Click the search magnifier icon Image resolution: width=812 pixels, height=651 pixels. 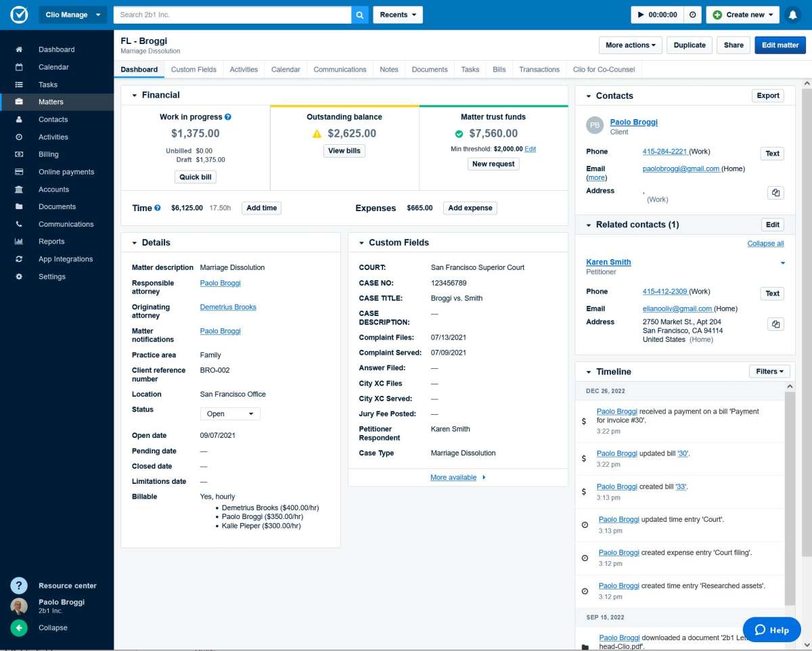pyautogui.click(x=359, y=14)
